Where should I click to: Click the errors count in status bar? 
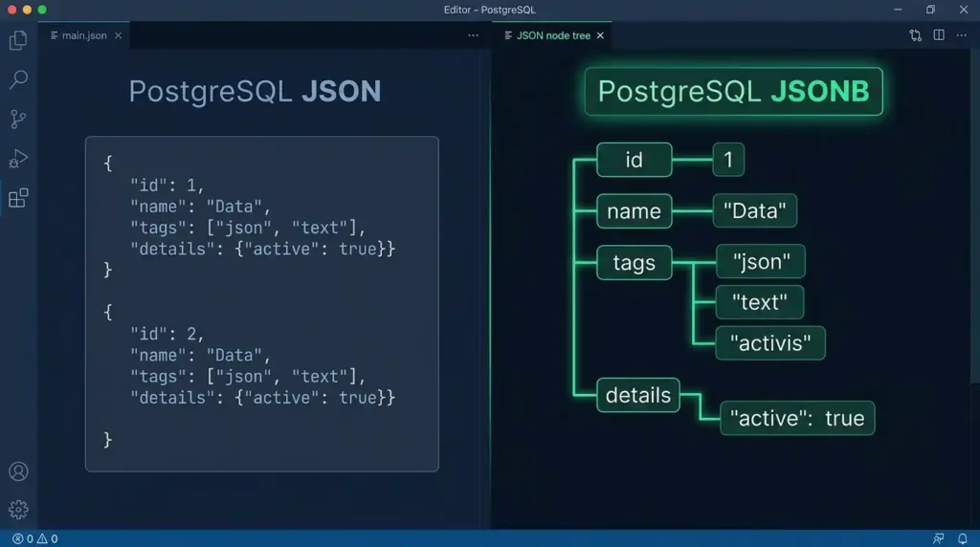23,539
